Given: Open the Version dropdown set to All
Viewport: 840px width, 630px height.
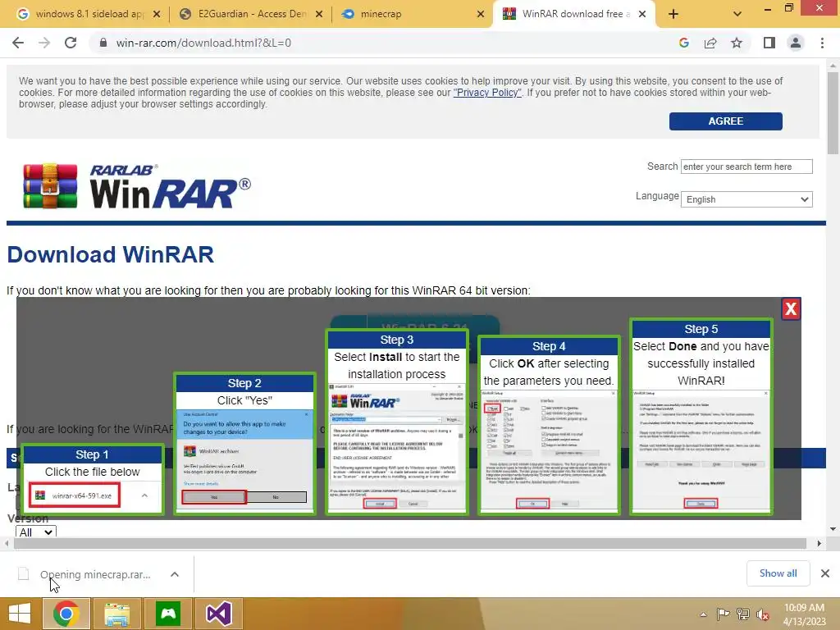Looking at the screenshot, I should point(36,532).
